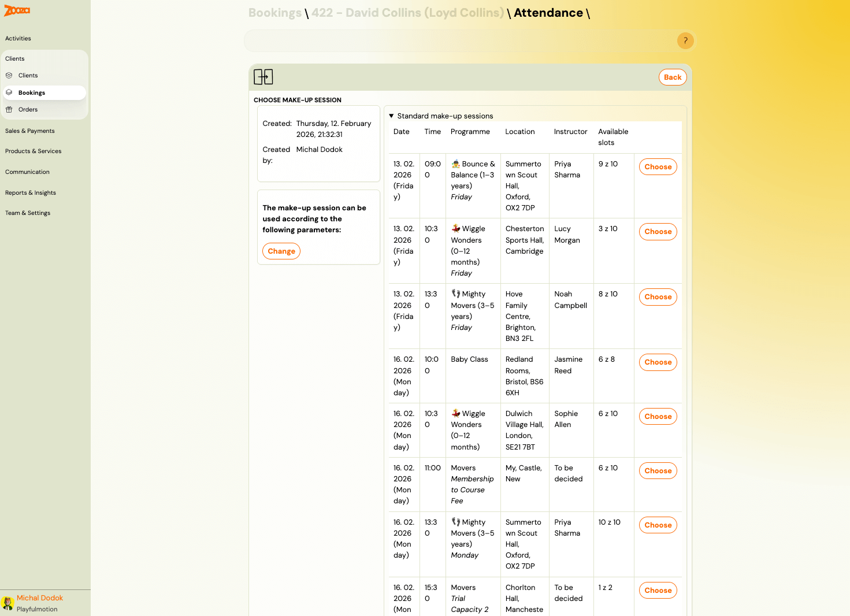
Task: Click the 'CHOOSE MAKE-UP SESSION' heading
Action: coord(298,100)
